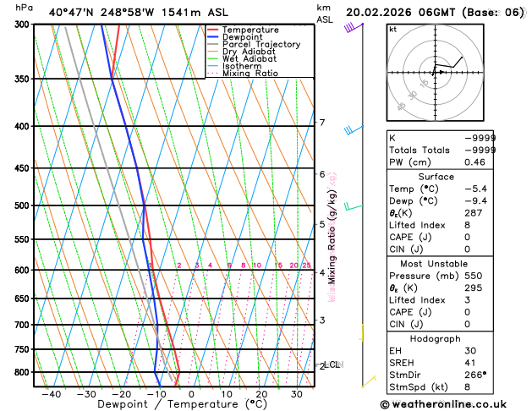Click the purple wind barb at 300 hPa
Viewport: 532px width, 411px height.
354,28
